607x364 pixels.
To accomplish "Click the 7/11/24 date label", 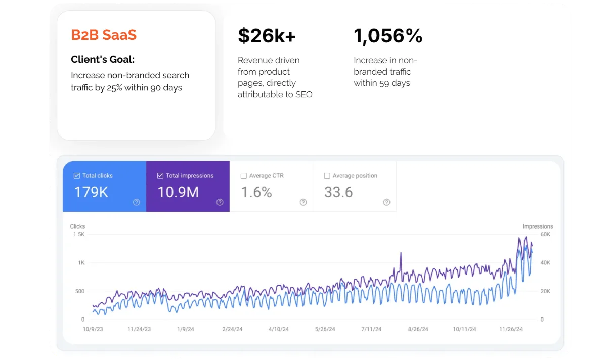I will [x=372, y=329].
